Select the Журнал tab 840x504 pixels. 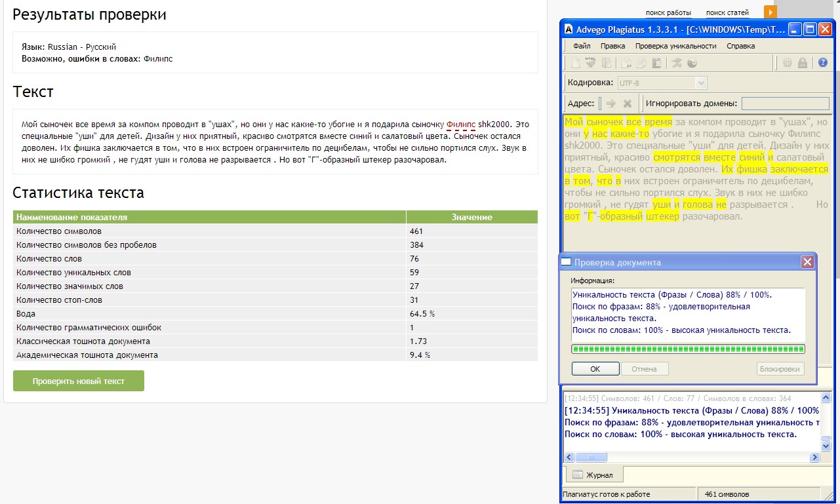point(593,475)
